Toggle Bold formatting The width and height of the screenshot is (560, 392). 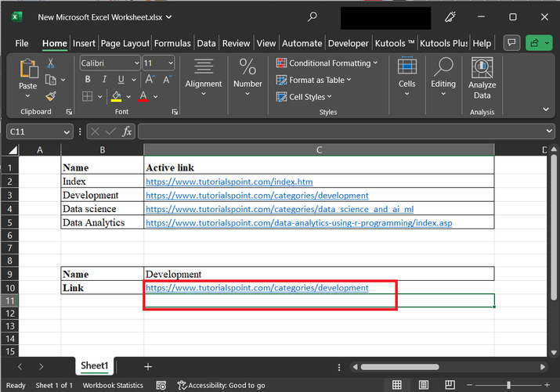coord(88,80)
